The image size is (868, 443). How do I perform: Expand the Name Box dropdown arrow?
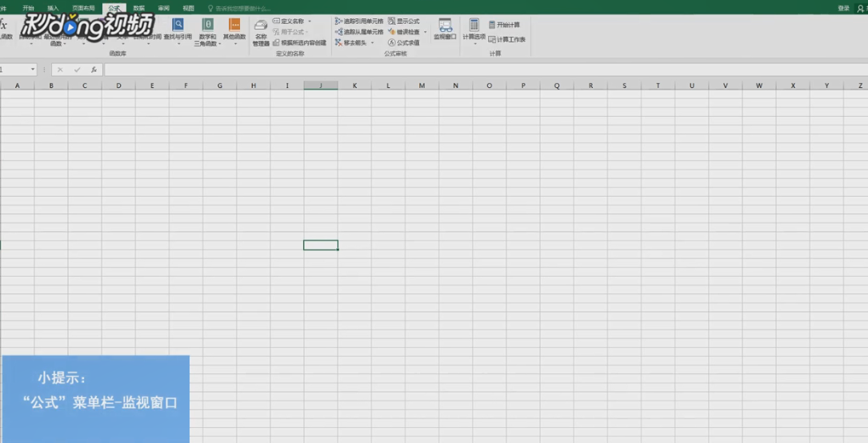pos(33,70)
